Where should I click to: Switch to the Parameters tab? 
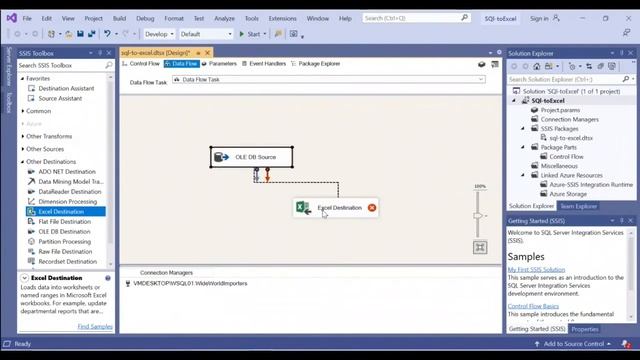(x=219, y=64)
